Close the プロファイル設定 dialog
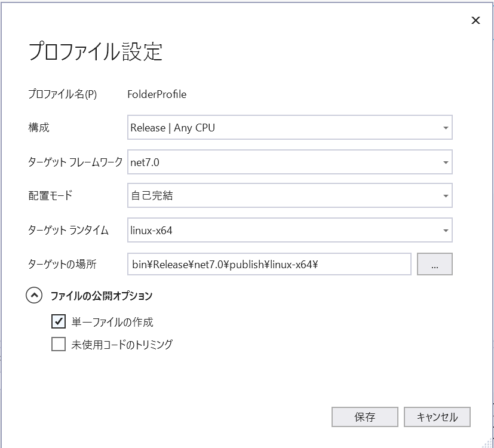 [x=475, y=20]
